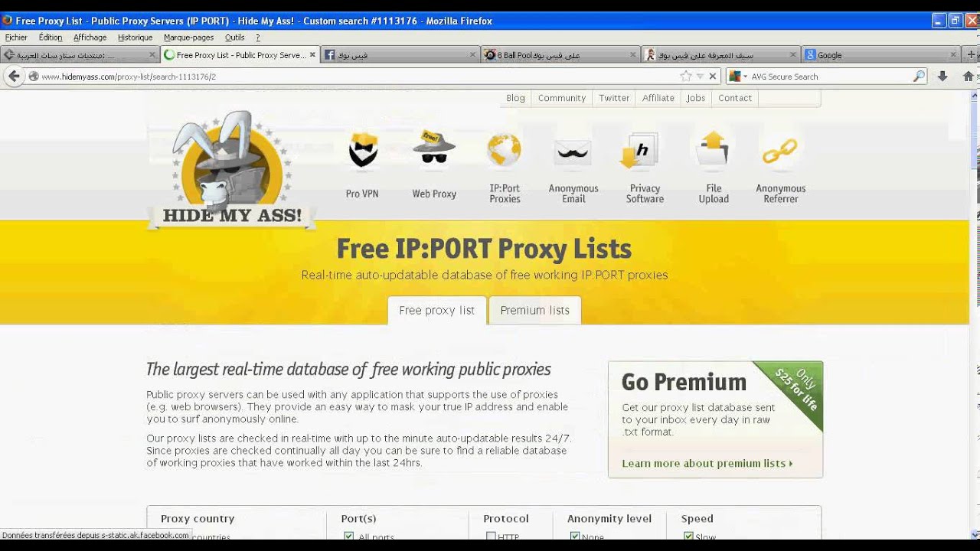Open the Pro VPN icon
The height and width of the screenshot is (551, 980).
(x=363, y=150)
